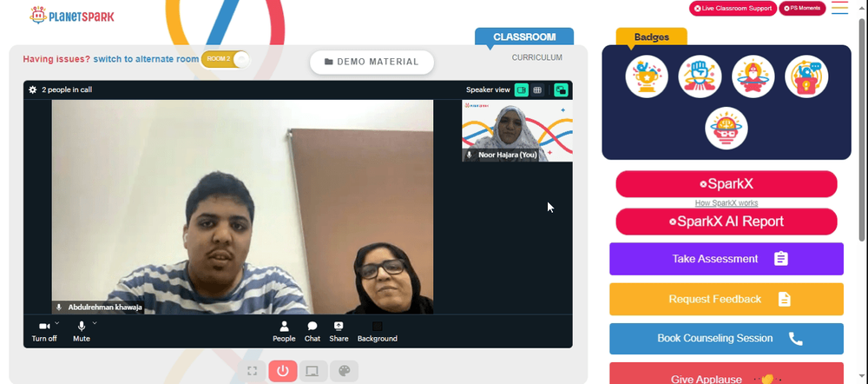Click the phone icon on Book Counseling Session
Screen dimensions: 868x384
click(x=795, y=339)
